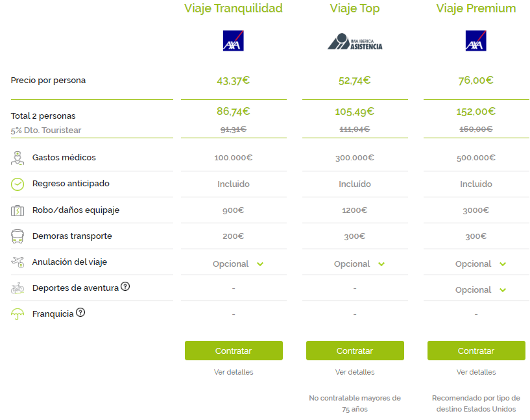Open Ver detalles under Viaje Premium
530x420 pixels.
[476, 372]
